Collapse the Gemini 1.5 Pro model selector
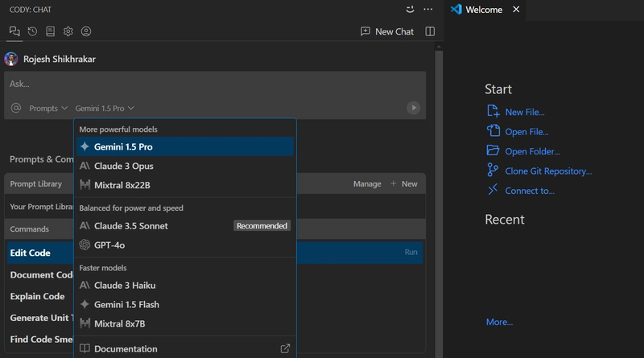The width and height of the screenshot is (644, 358). (x=105, y=108)
